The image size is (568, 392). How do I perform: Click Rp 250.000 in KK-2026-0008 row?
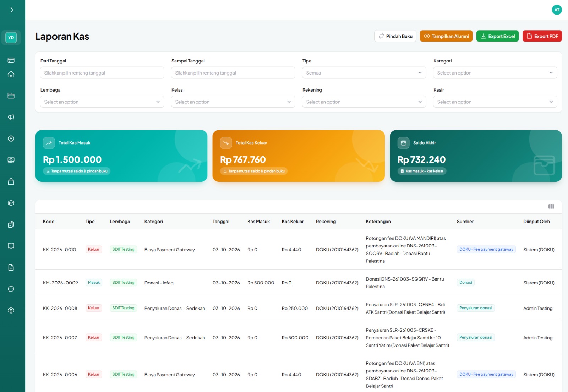click(x=295, y=308)
